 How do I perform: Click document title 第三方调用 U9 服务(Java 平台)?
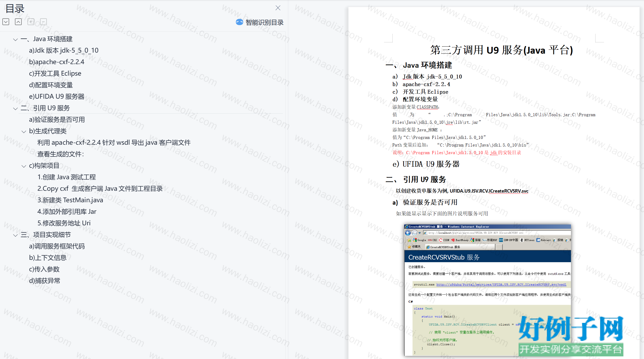click(x=501, y=50)
